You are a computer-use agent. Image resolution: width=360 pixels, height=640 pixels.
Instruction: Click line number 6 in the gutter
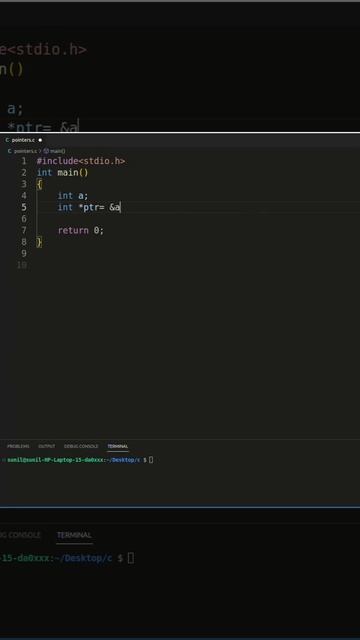click(x=24, y=219)
